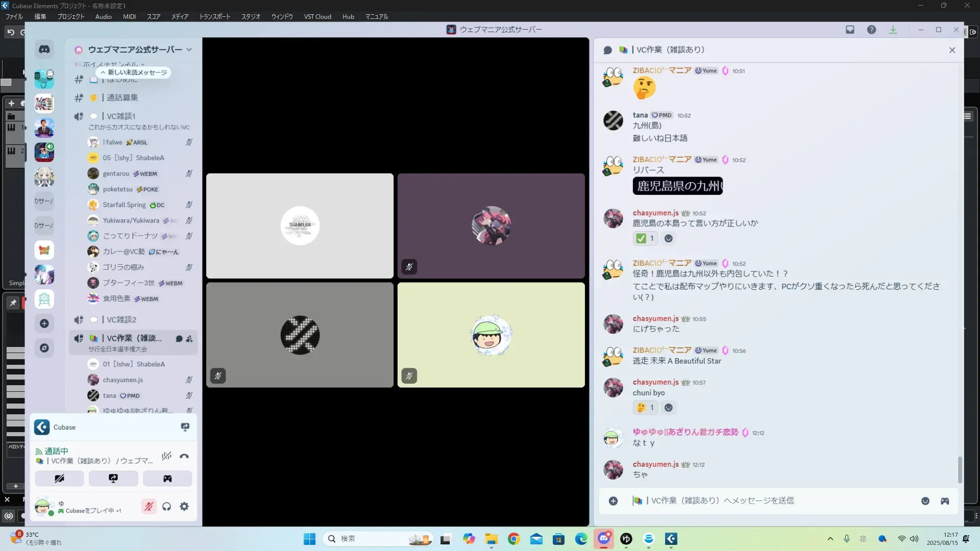The image size is (980, 551).
Task: Open the emoji picker in message box
Action: (925, 501)
